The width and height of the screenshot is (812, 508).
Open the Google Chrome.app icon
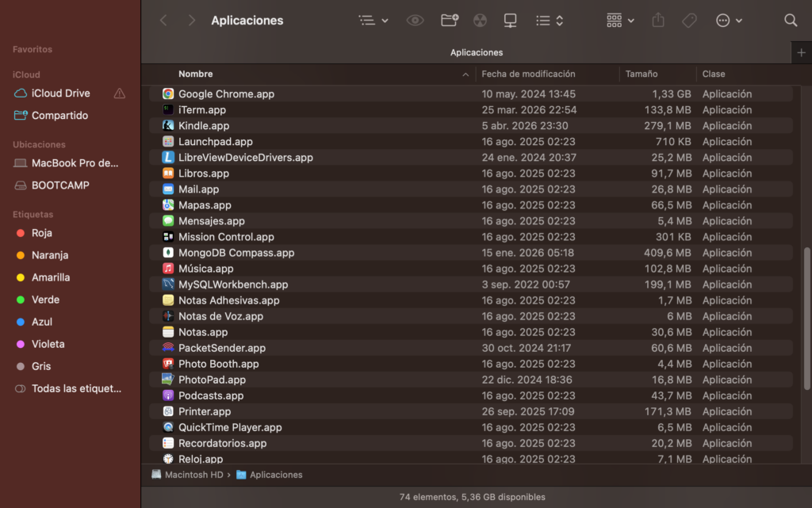[168, 94]
